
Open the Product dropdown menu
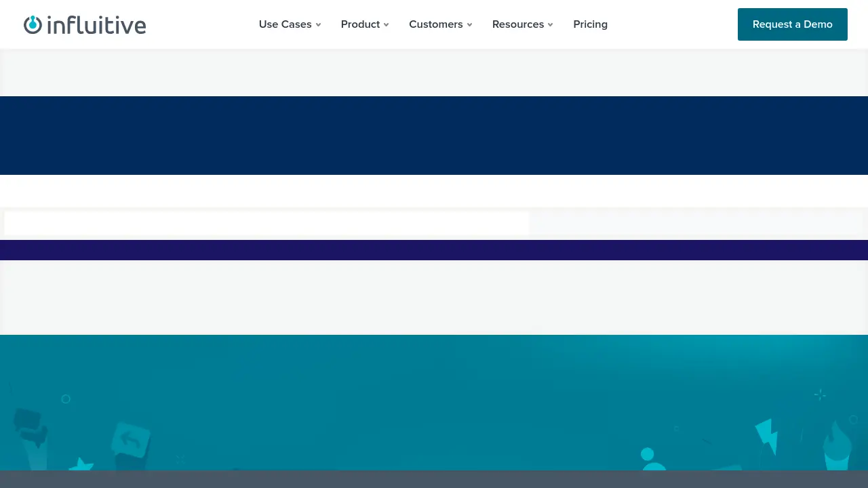[x=364, y=24]
